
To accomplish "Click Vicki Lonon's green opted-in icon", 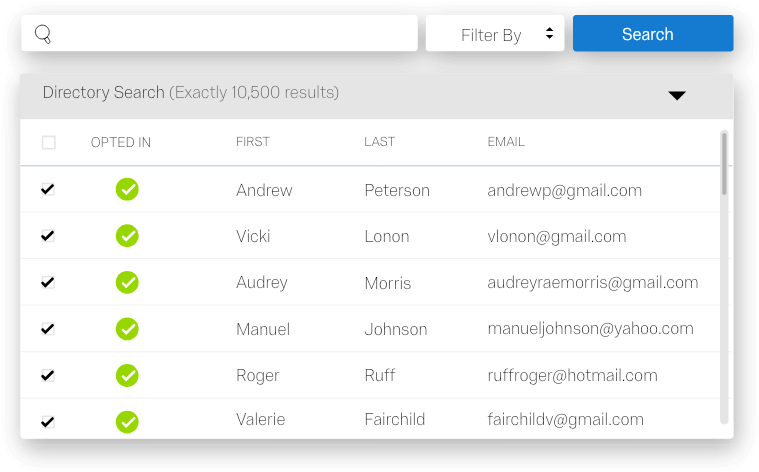I will [x=127, y=236].
